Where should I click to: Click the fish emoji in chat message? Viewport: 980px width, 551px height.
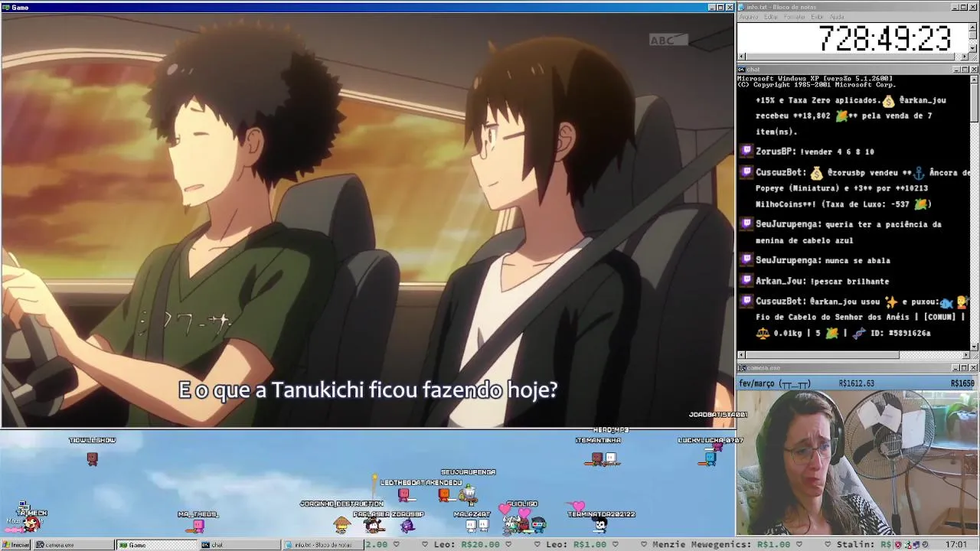coord(947,302)
